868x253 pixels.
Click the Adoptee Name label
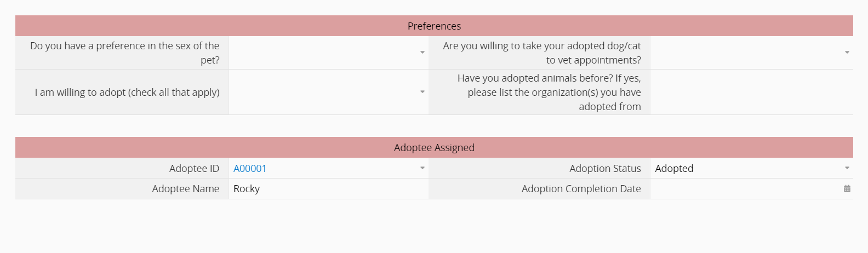click(x=185, y=189)
